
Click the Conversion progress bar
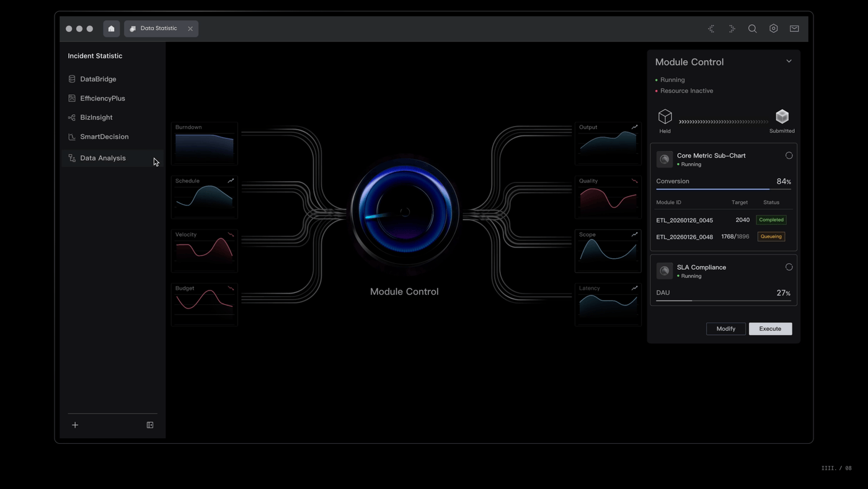tap(724, 189)
